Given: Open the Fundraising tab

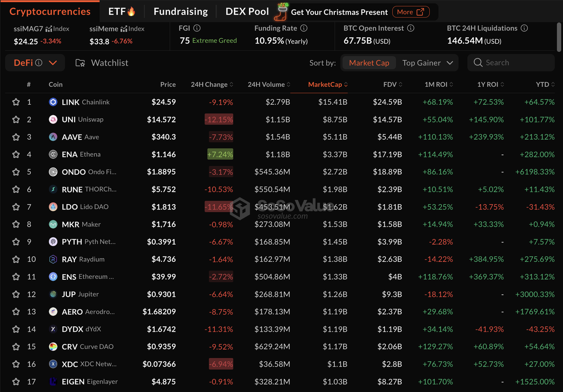Looking at the screenshot, I should click(180, 11).
